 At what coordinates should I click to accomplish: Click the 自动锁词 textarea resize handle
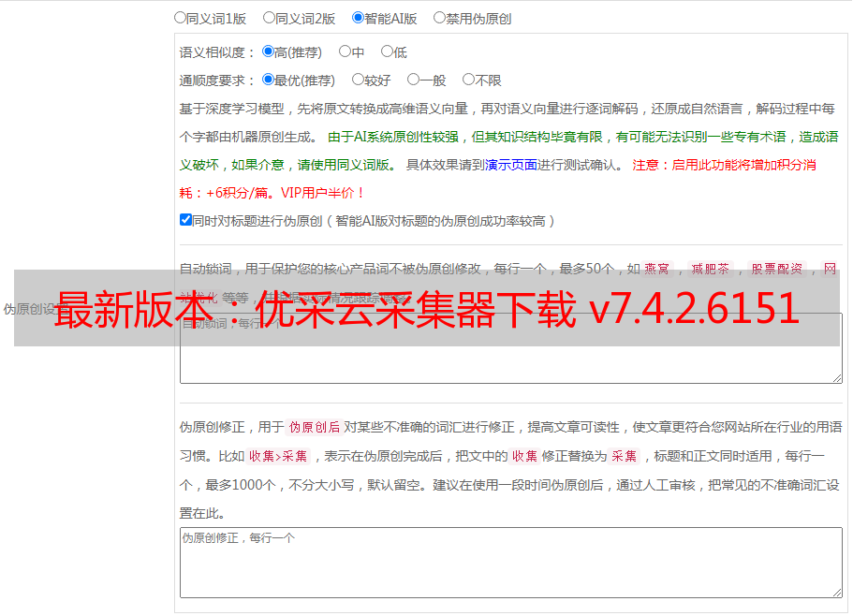[837, 378]
